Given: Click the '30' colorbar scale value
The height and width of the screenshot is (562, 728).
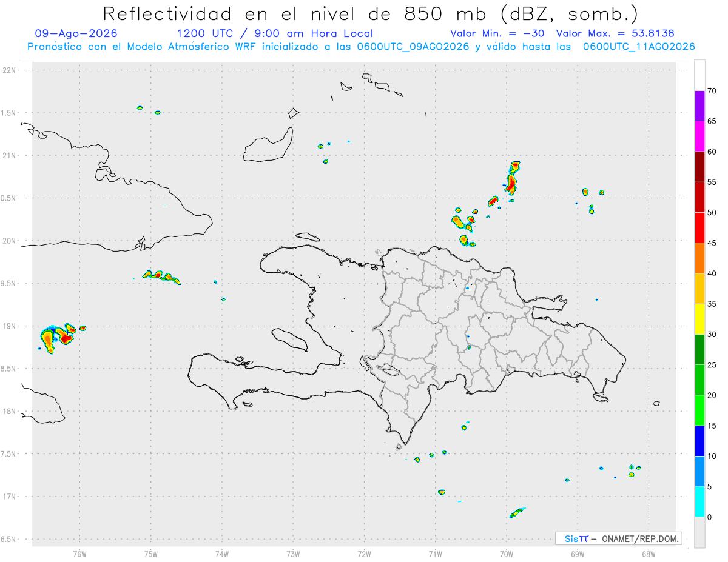Looking at the screenshot, I should 712,335.
